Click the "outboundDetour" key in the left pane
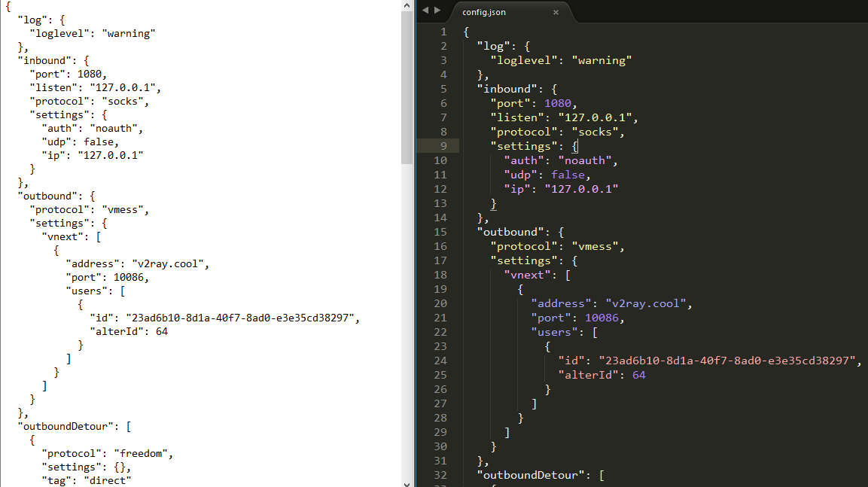868x487 pixels. pyautogui.click(x=69, y=426)
